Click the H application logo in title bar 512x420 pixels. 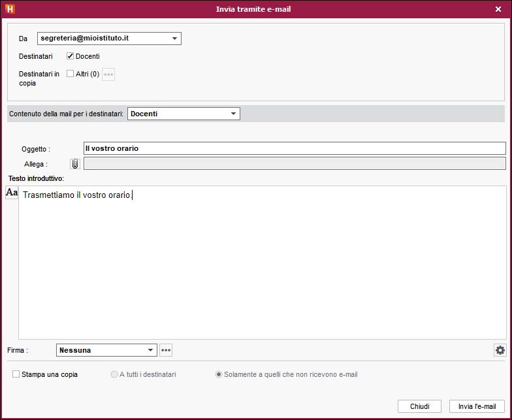click(10, 9)
